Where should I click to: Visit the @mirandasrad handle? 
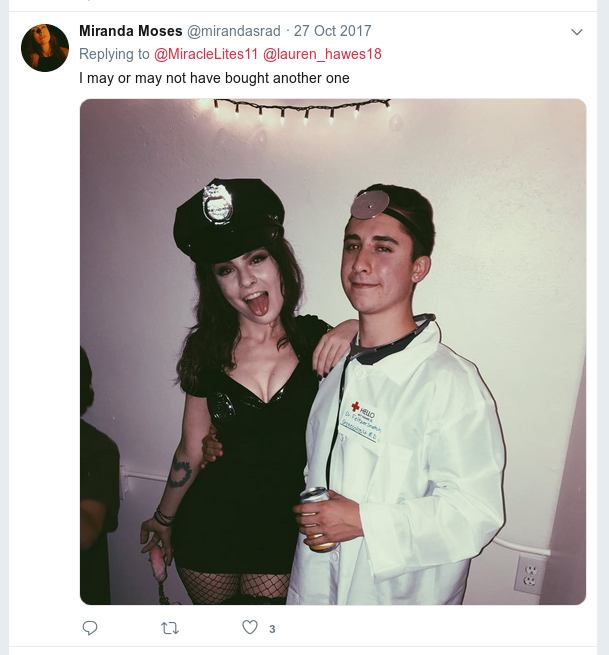pyautogui.click(x=233, y=31)
